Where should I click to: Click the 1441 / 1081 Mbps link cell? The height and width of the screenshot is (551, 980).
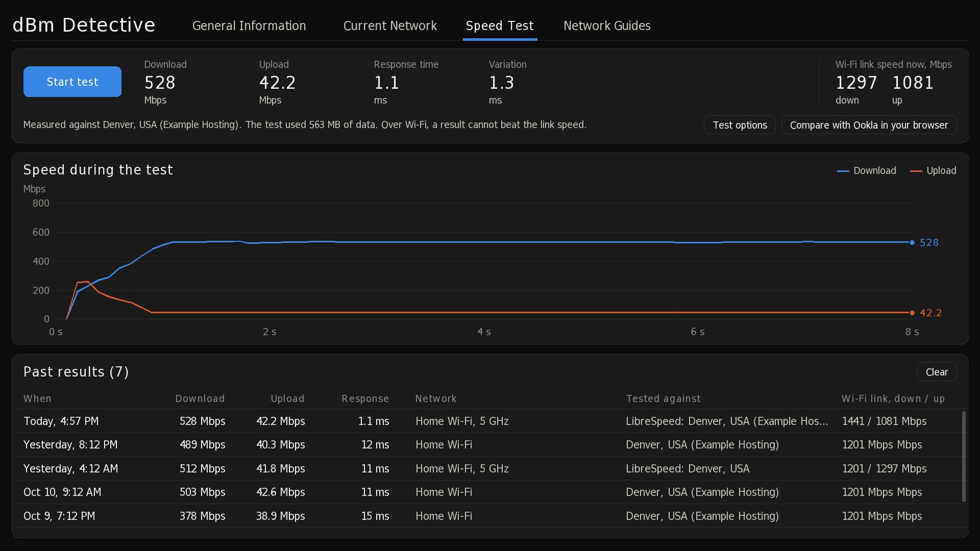pos(884,421)
